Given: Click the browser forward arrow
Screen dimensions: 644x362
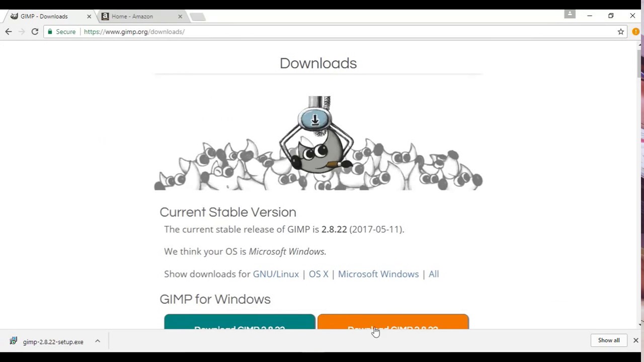Looking at the screenshot, I should [x=21, y=32].
